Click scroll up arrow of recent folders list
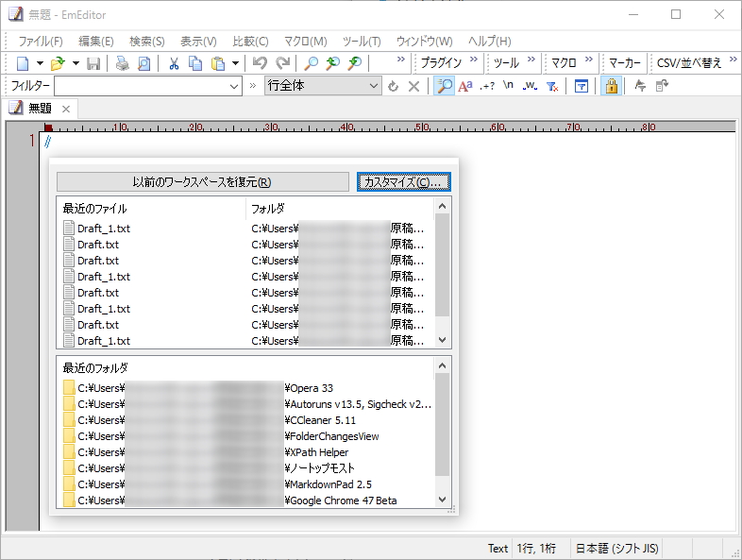Screen dimensions: 742x560 [x=443, y=365]
